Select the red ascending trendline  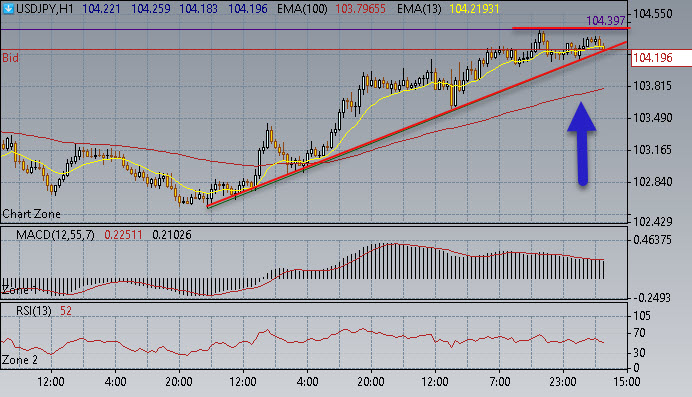[x=417, y=124]
